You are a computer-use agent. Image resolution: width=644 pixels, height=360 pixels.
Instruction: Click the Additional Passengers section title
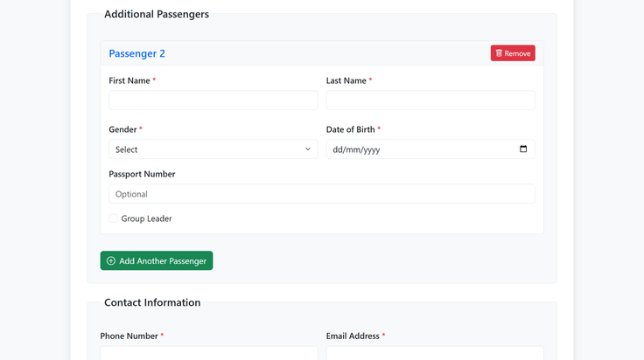click(157, 14)
